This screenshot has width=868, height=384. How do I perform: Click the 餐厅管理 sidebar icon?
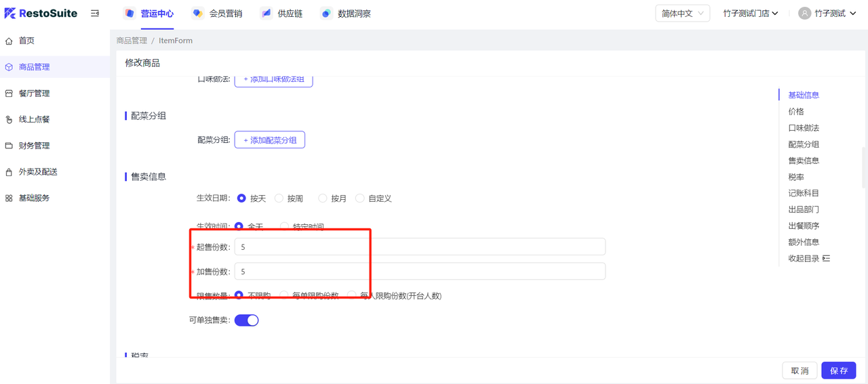9,93
